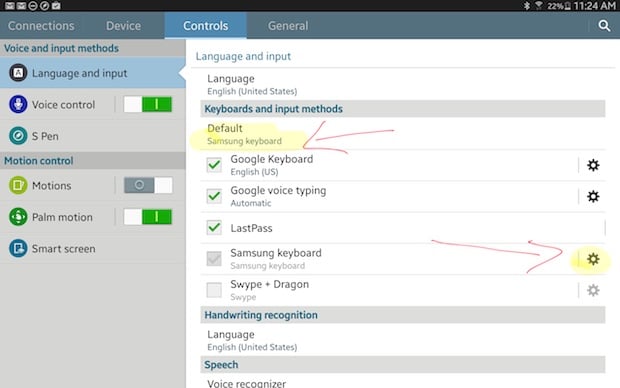Open the S Pen settings item

coord(93,136)
